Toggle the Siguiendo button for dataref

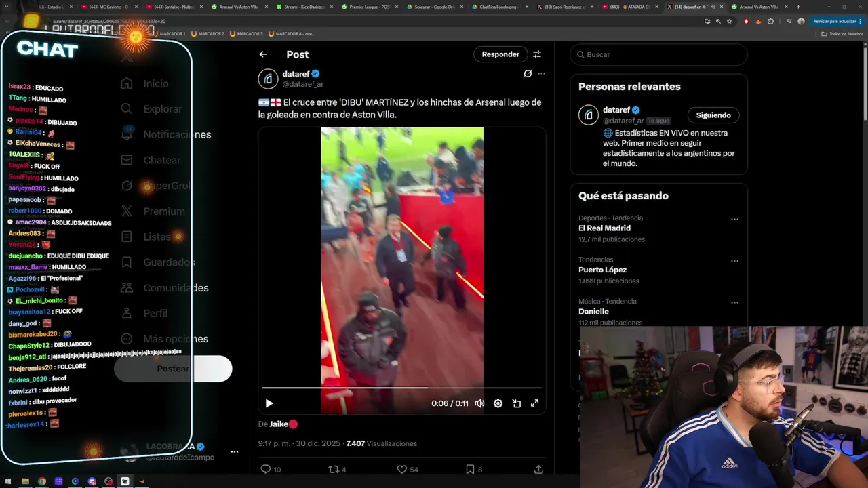713,115
